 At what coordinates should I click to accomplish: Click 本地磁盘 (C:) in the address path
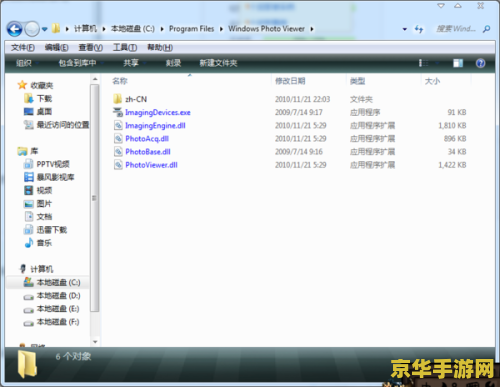coord(133,29)
